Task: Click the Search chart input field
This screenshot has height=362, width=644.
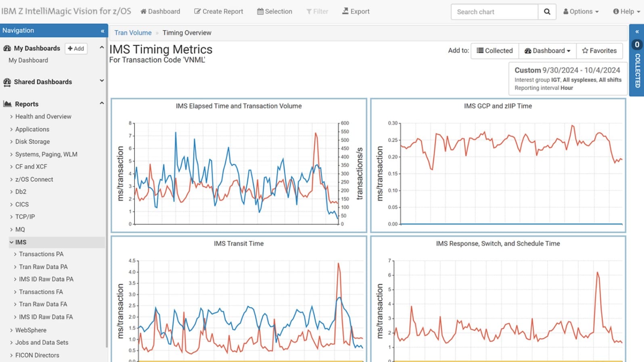Action: pyautogui.click(x=495, y=12)
